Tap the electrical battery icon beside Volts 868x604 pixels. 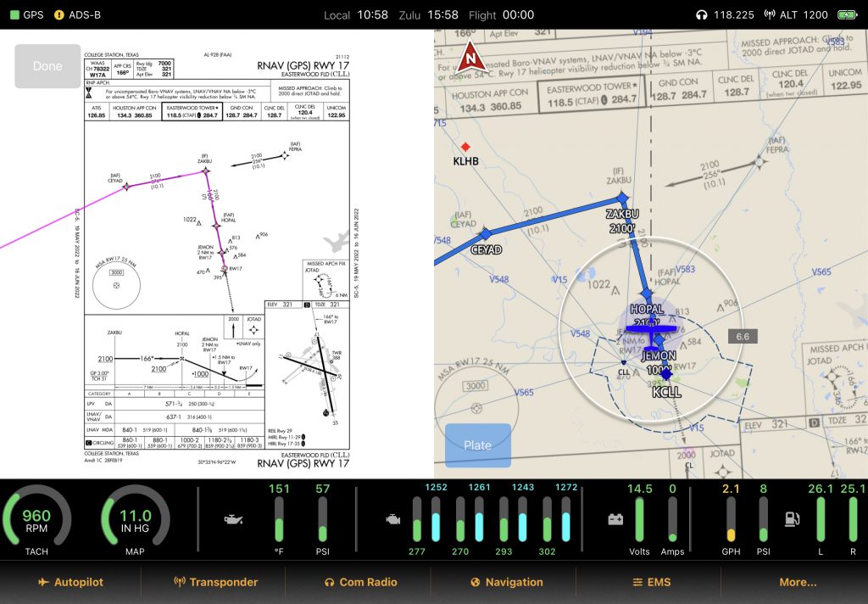(615, 519)
